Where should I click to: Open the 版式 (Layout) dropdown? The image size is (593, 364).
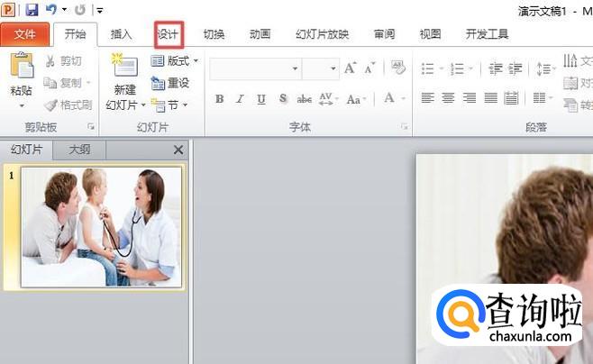click(174, 60)
